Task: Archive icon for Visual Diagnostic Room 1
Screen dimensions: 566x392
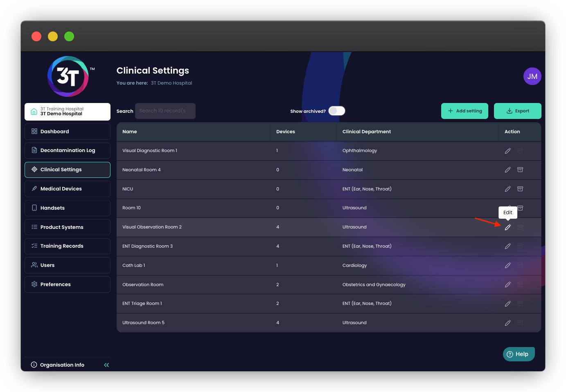Action: coord(520,151)
